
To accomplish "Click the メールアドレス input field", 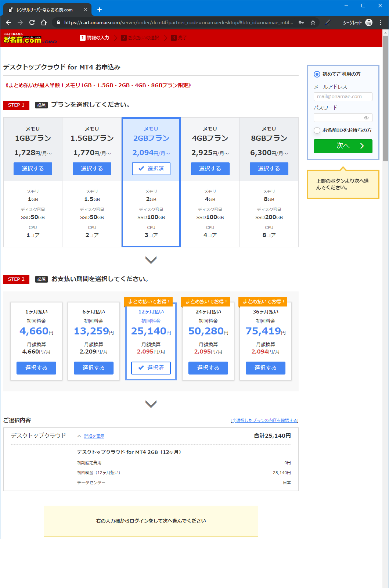I will (x=343, y=97).
